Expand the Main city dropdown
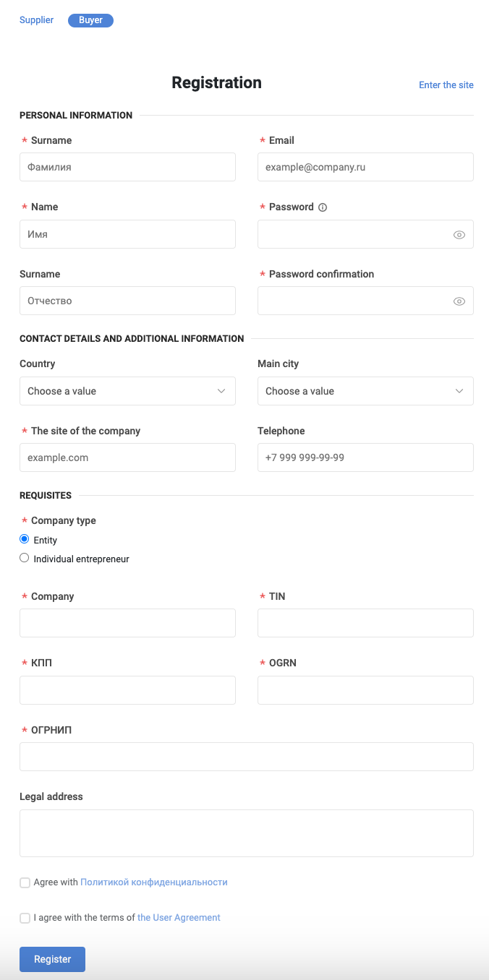 click(365, 391)
